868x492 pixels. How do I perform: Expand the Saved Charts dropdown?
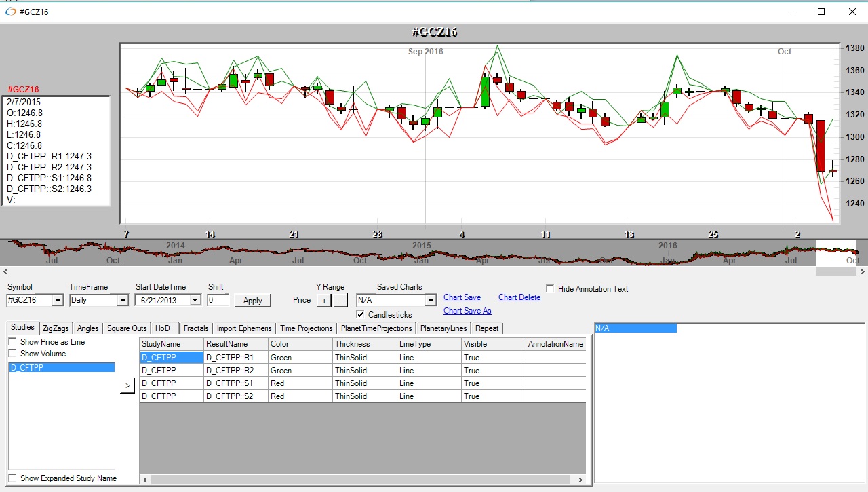(431, 300)
